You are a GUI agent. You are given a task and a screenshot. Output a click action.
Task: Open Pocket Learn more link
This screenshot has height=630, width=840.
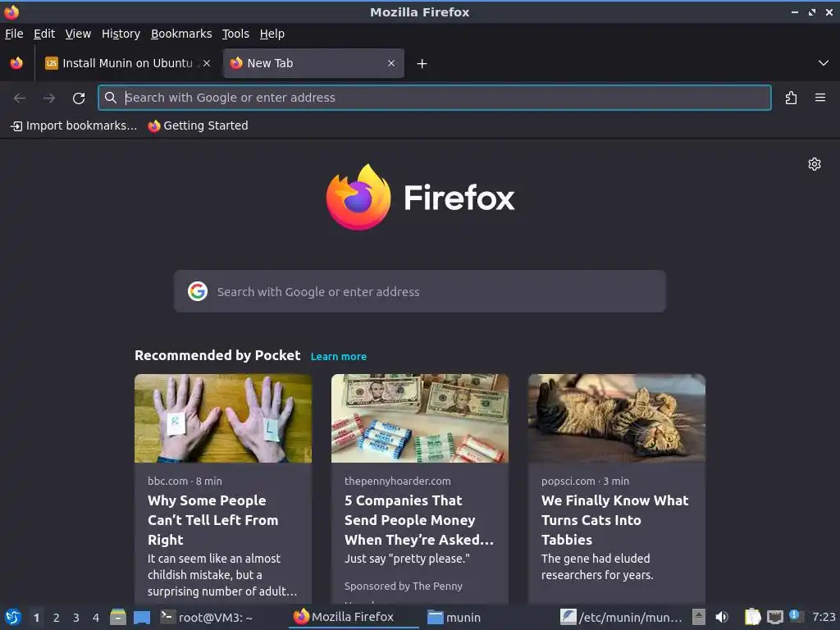click(x=339, y=356)
